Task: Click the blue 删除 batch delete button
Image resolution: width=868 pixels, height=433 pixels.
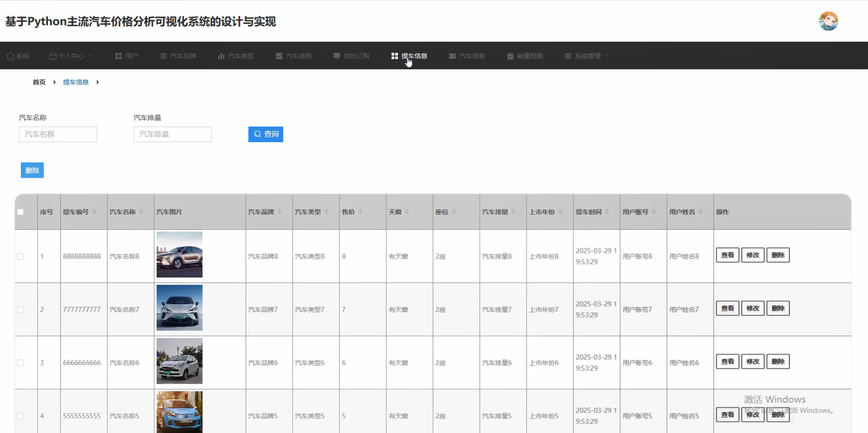Action: coord(32,170)
